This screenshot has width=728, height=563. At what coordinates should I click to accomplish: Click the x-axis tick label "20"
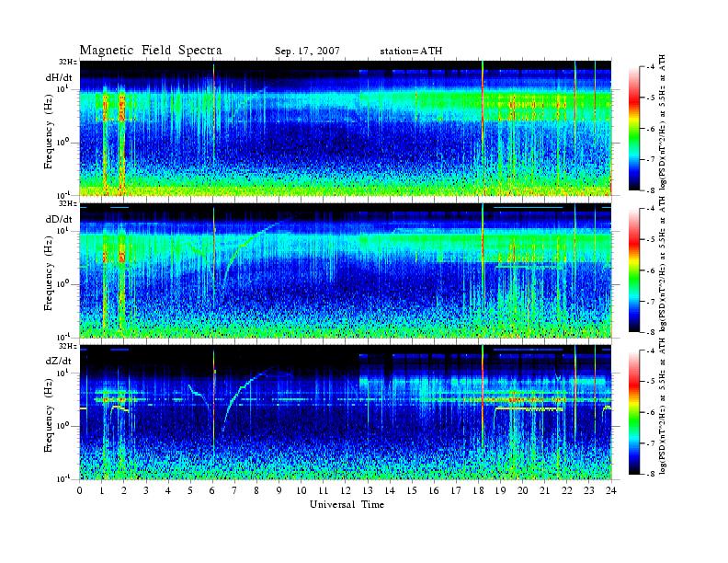(523, 490)
